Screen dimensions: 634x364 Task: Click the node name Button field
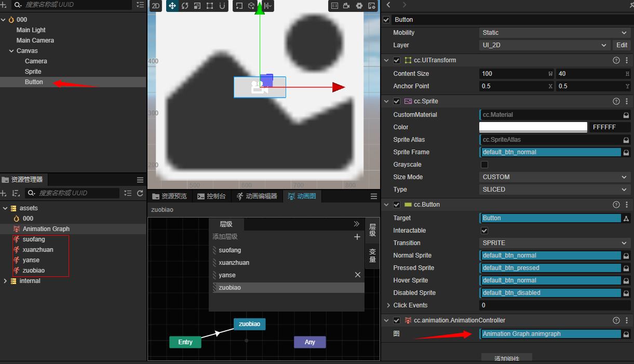[511, 20]
